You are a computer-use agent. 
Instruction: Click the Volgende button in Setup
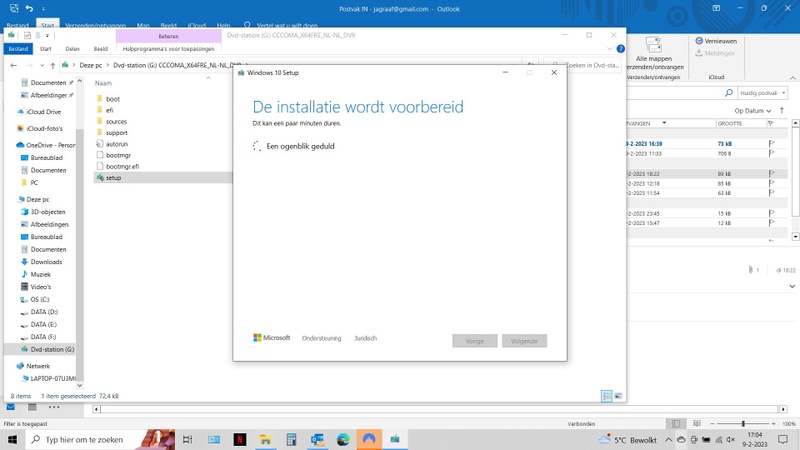pos(524,341)
